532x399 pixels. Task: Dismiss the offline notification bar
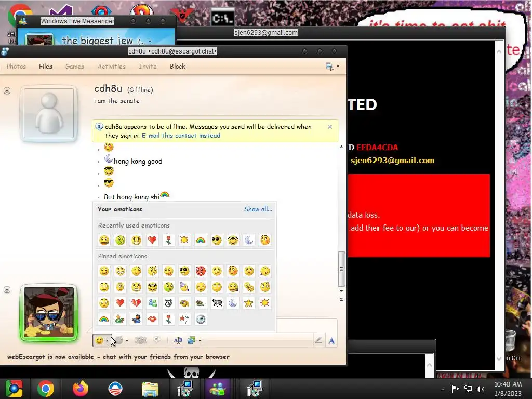(330, 127)
